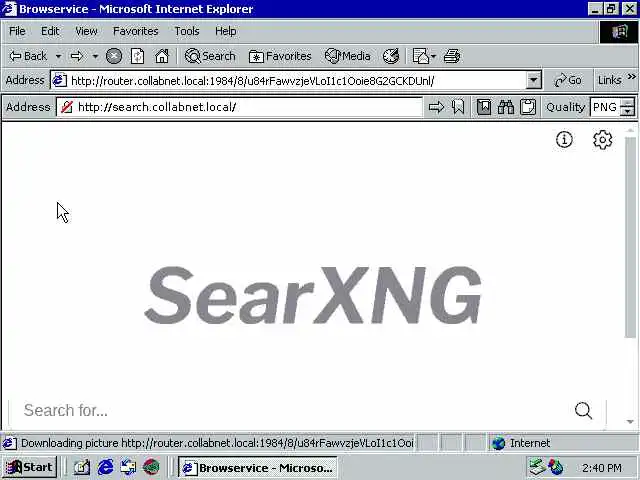
Task: Increase Quality with the up stepper arrow
Action: 627,102
